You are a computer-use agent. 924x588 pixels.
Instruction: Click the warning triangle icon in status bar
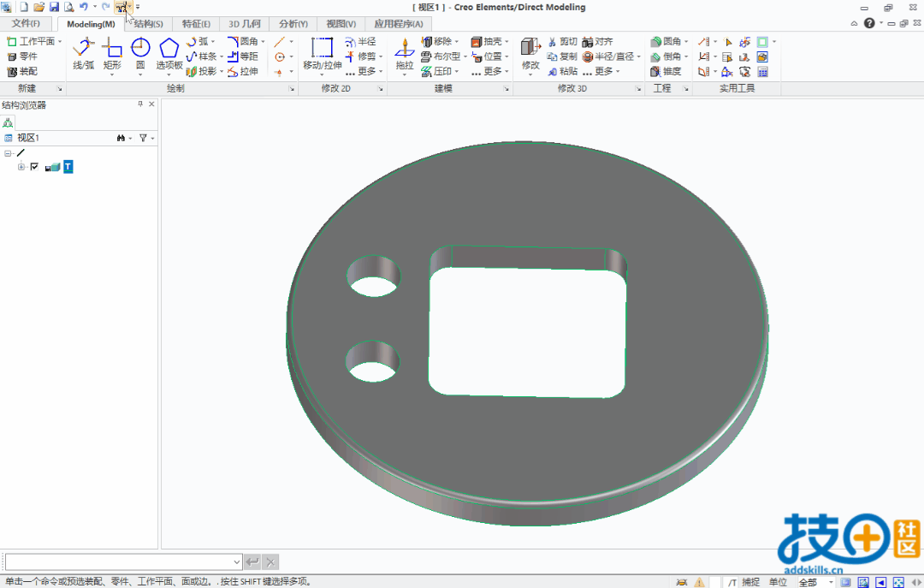[699, 582]
